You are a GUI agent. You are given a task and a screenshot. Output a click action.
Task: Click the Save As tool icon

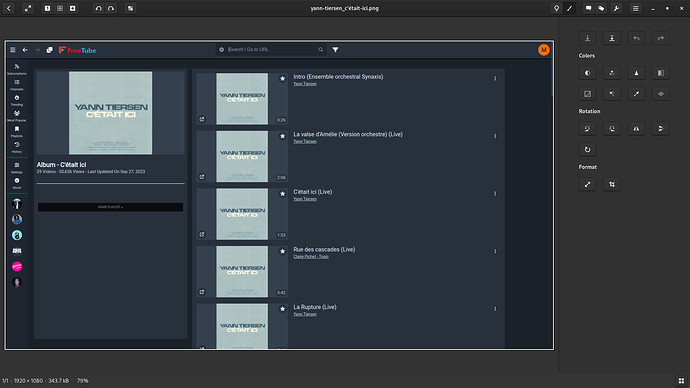(612, 38)
